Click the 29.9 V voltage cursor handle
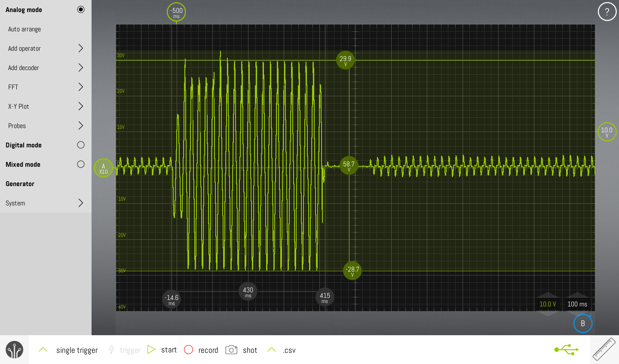 345,60
